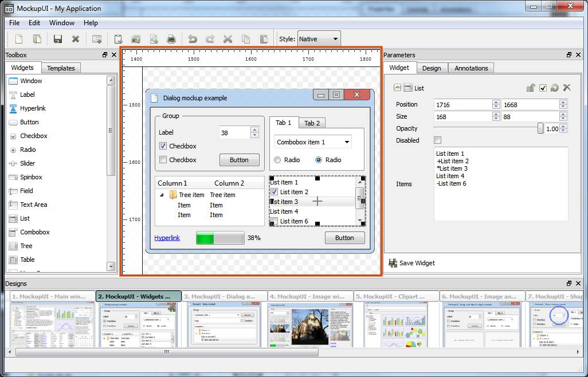This screenshot has width=588, height=377.
Task: Click the Designs panel horizontal scrollbar
Action: pos(167,352)
